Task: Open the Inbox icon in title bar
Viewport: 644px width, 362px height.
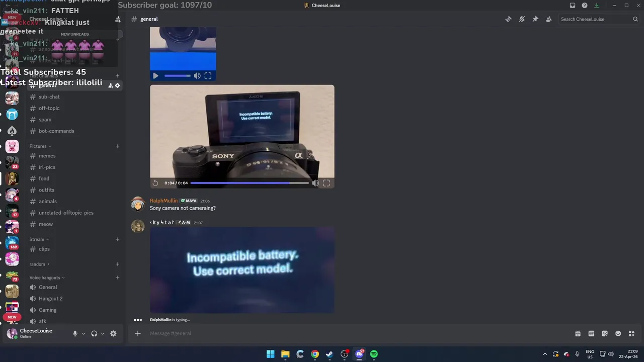Action: (x=573, y=6)
